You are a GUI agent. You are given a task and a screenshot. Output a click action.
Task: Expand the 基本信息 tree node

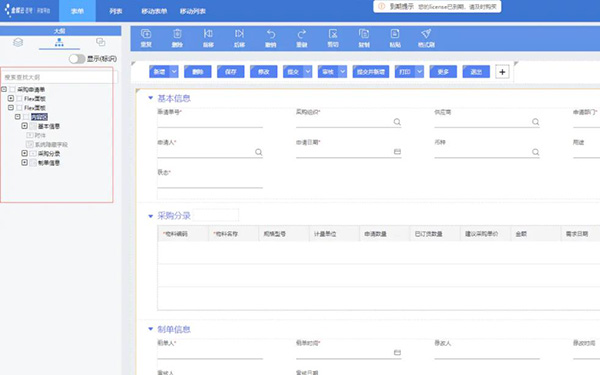click(24, 126)
